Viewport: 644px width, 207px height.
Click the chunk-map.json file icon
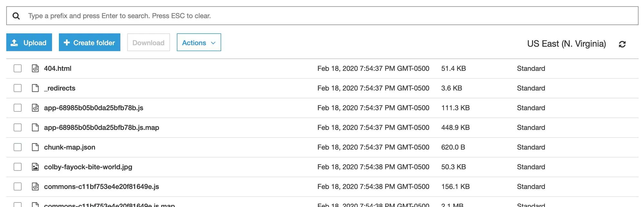click(35, 147)
